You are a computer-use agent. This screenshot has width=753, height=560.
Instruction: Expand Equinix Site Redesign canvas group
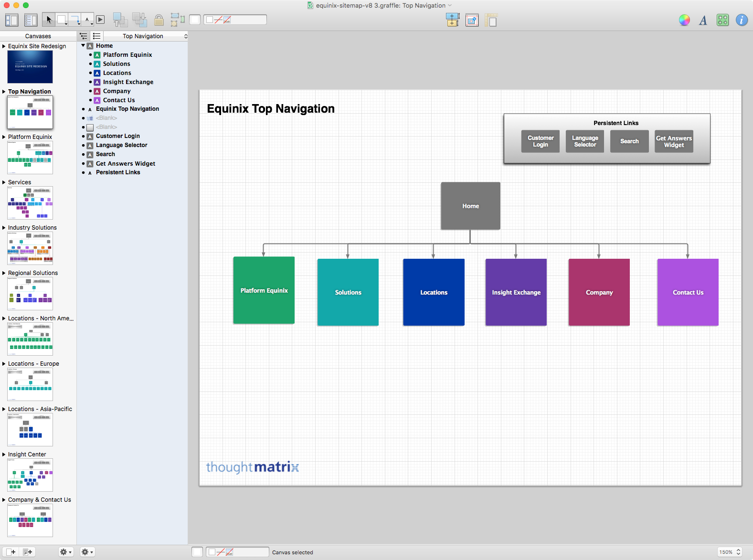click(x=4, y=46)
